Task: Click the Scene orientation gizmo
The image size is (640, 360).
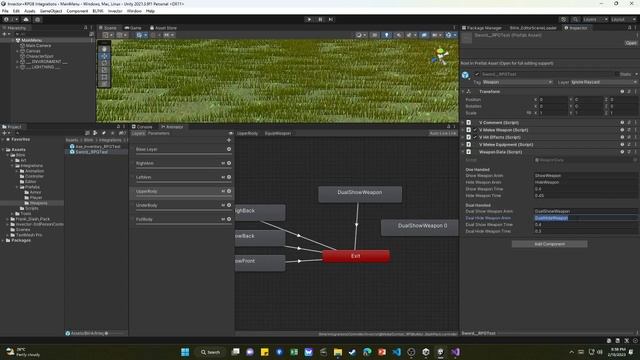Action: coord(440,56)
